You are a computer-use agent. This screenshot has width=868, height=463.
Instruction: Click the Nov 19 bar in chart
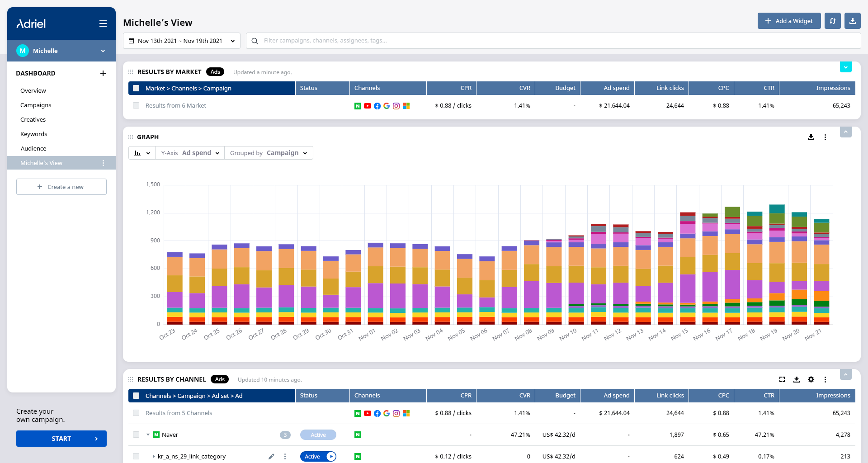point(777,265)
